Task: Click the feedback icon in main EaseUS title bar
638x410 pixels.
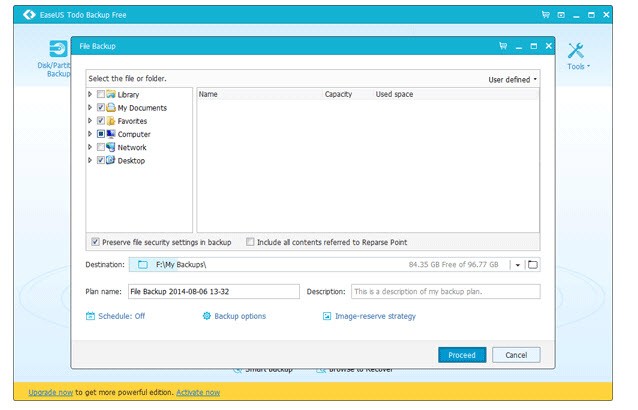Action: pos(561,15)
